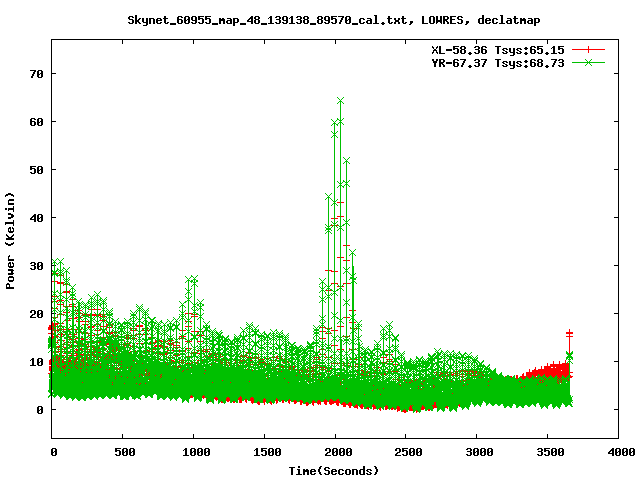Click the y-axis tick label 10
This screenshot has height=480, width=640.
pyautogui.click(x=34, y=362)
